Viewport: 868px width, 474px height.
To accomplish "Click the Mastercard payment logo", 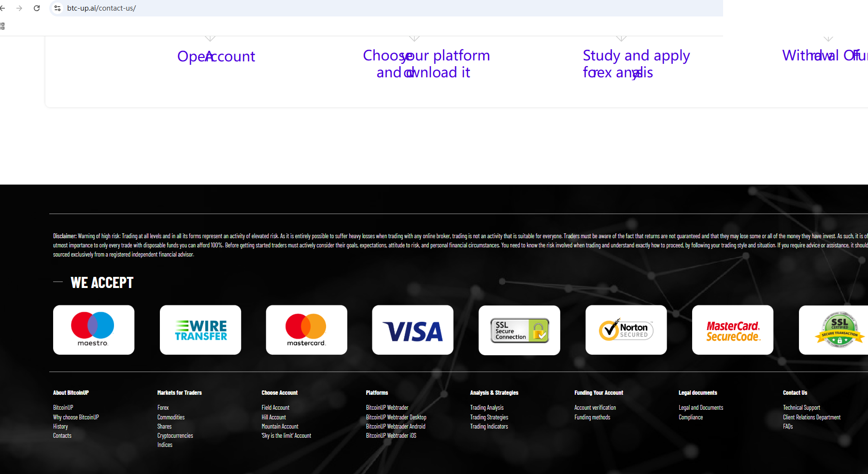I will [x=306, y=330].
